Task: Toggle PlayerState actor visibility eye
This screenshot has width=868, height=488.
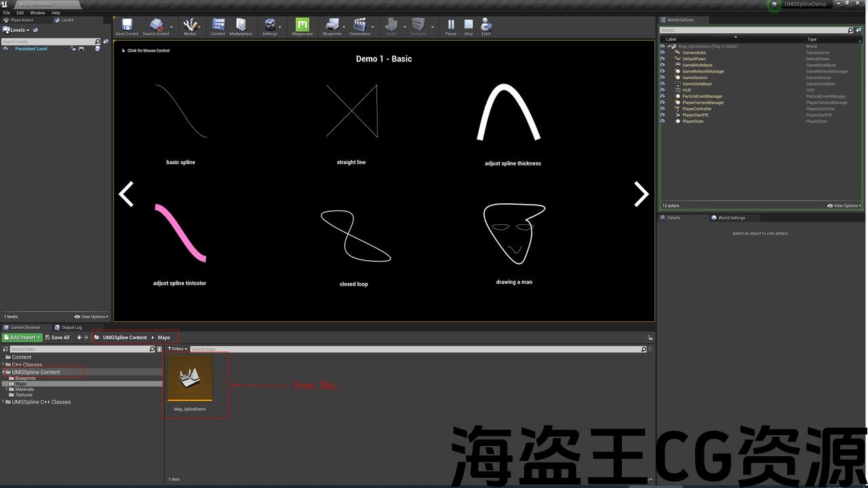Action: [x=663, y=121]
